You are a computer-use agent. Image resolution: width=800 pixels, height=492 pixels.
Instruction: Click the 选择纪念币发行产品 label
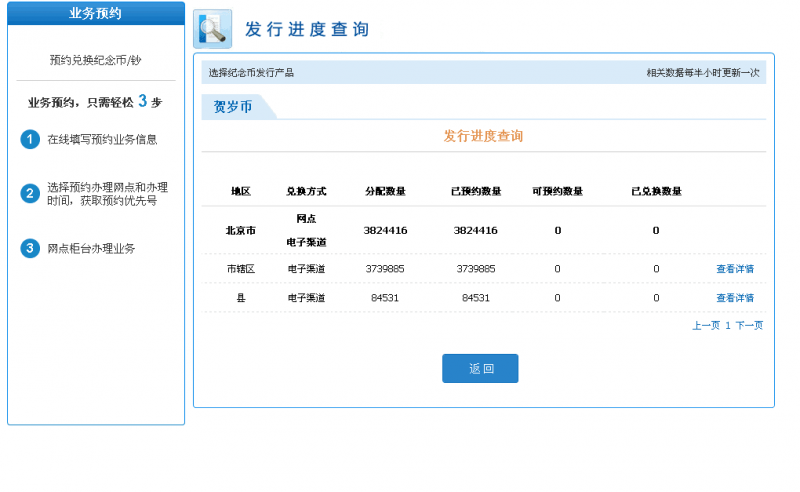tap(251, 73)
